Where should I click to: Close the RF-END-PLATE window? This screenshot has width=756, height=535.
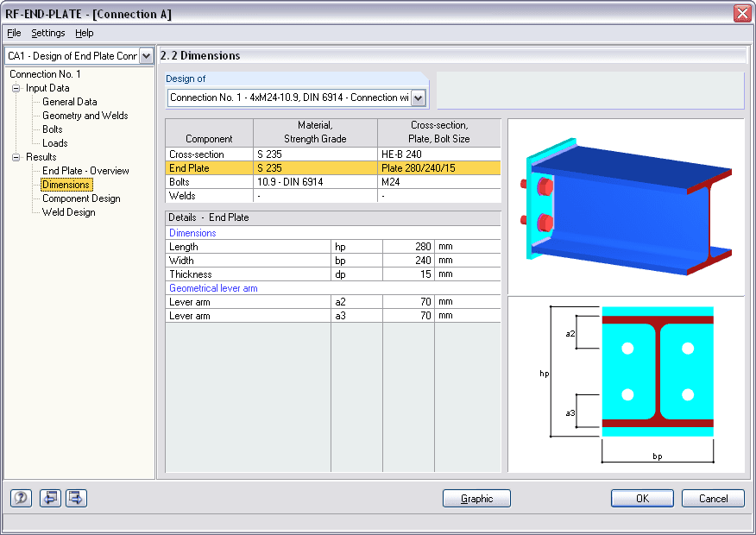pyautogui.click(x=742, y=14)
